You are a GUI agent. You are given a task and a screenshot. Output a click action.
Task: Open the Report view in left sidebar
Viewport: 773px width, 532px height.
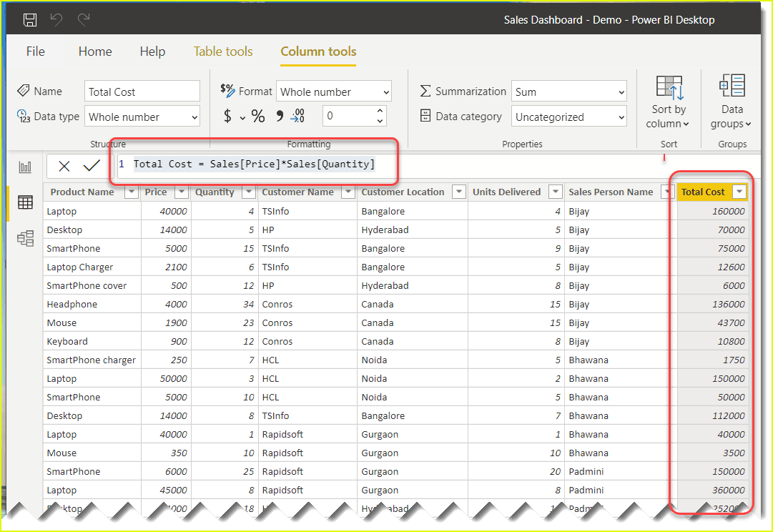[25, 166]
